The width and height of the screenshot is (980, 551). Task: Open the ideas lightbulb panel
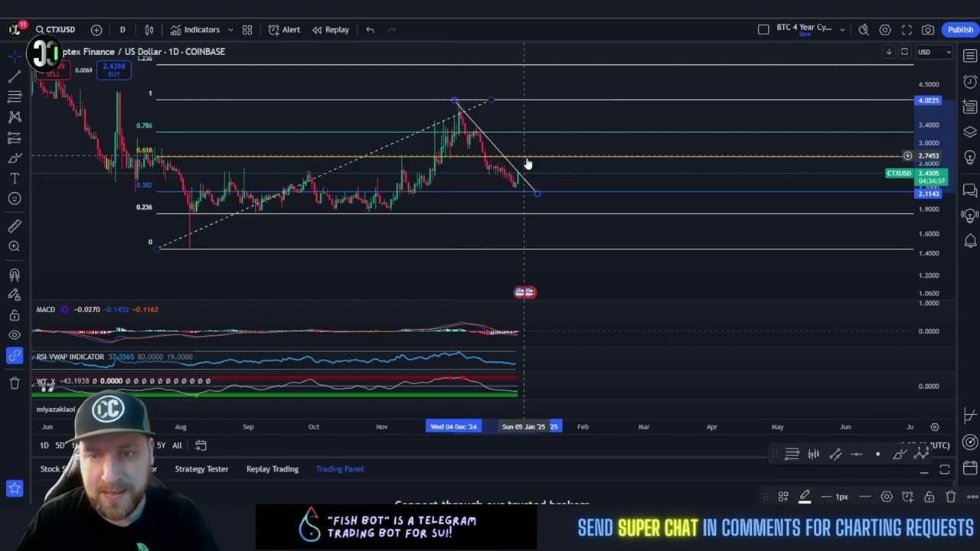(970, 158)
